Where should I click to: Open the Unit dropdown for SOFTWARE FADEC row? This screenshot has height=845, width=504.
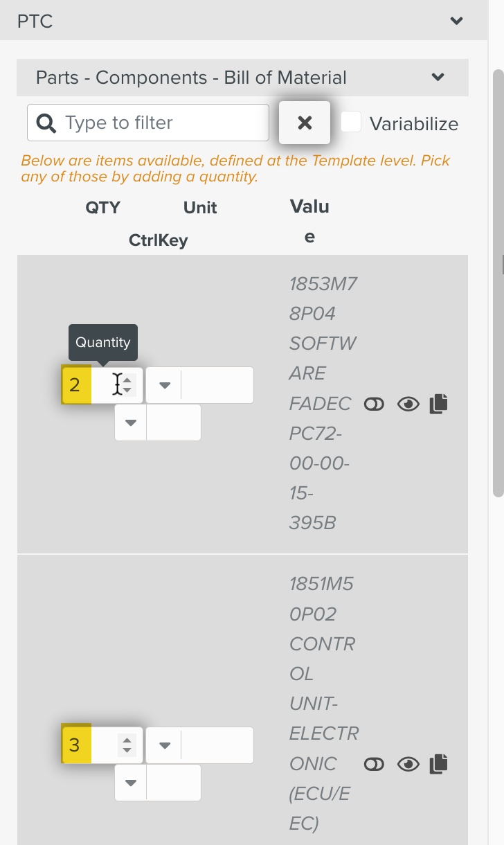[165, 385]
